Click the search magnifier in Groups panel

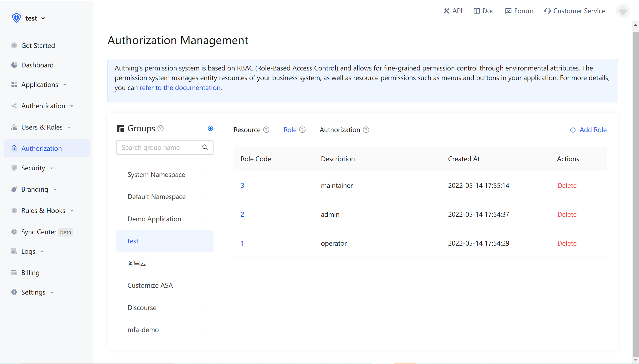point(205,147)
